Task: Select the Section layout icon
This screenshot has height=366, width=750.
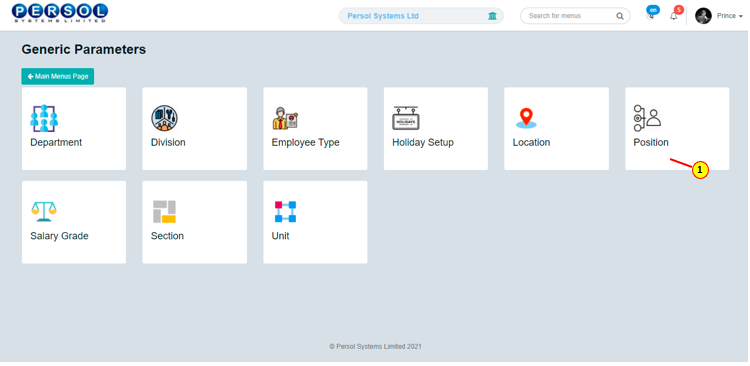Action: pyautogui.click(x=165, y=211)
